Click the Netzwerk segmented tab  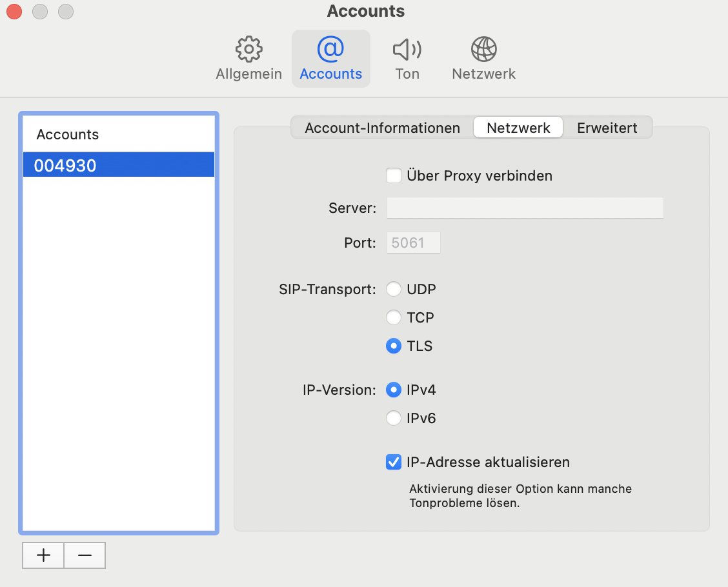click(518, 128)
